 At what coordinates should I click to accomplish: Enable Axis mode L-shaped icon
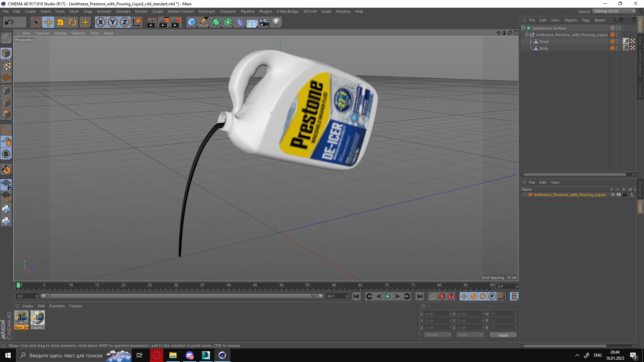point(6,130)
